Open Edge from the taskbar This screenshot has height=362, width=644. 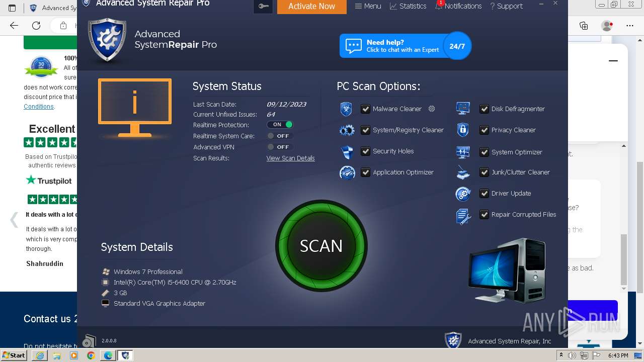click(108, 355)
